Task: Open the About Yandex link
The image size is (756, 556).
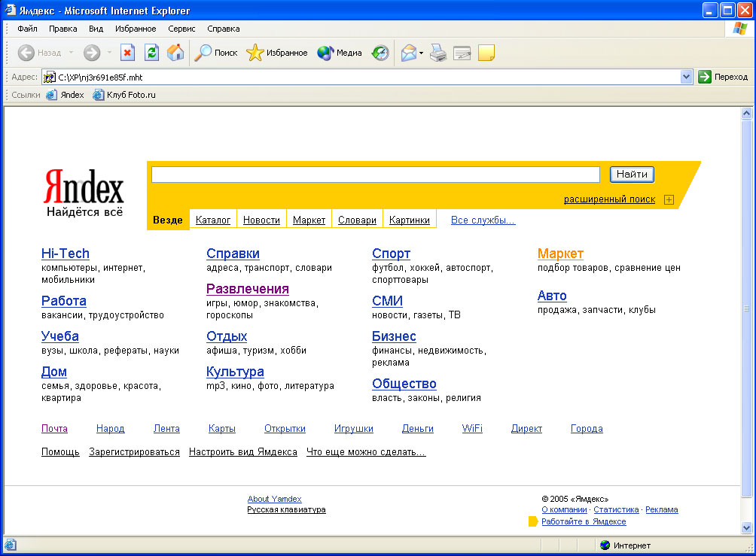Action: [x=274, y=499]
